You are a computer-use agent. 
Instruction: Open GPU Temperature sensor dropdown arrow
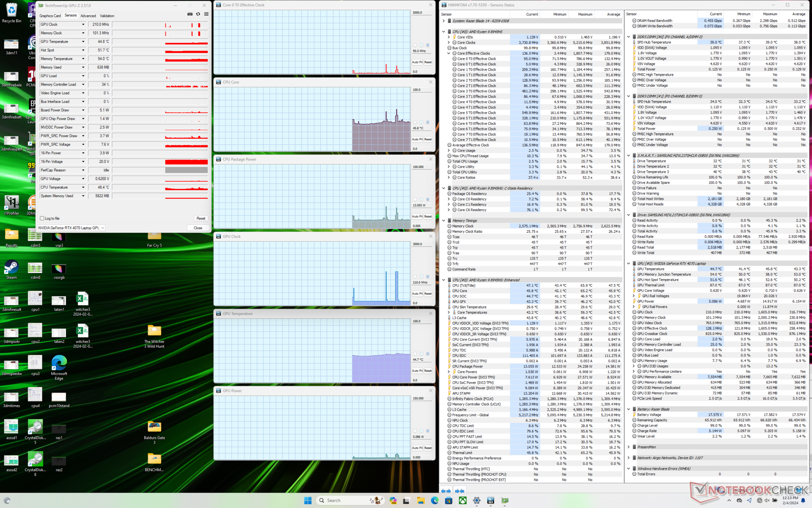[x=83, y=41]
